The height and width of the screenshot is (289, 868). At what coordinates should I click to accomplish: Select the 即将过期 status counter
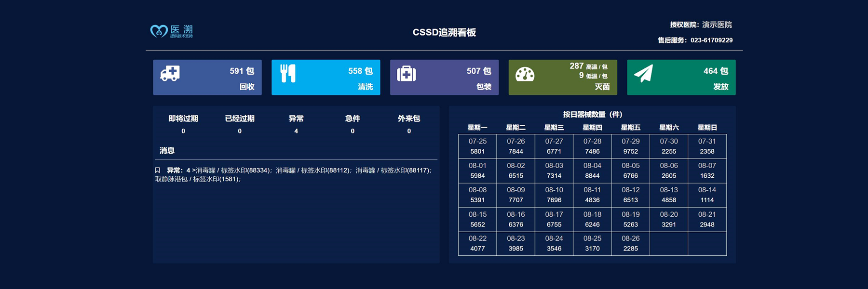point(183,124)
